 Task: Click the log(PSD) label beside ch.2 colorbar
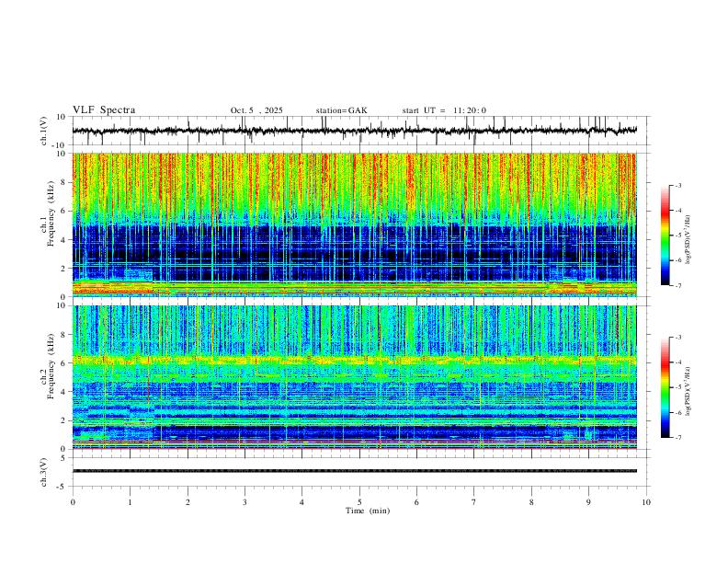[x=688, y=391]
